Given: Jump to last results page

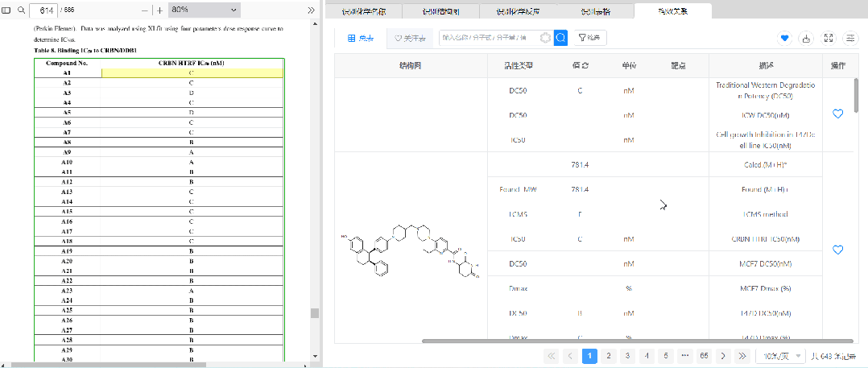Looking at the screenshot, I should (742, 356).
